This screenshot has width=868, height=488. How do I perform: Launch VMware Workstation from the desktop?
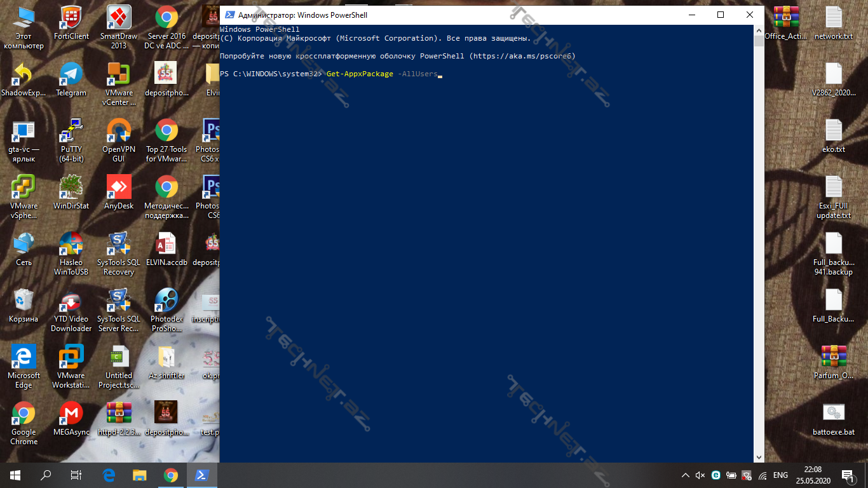click(x=71, y=357)
